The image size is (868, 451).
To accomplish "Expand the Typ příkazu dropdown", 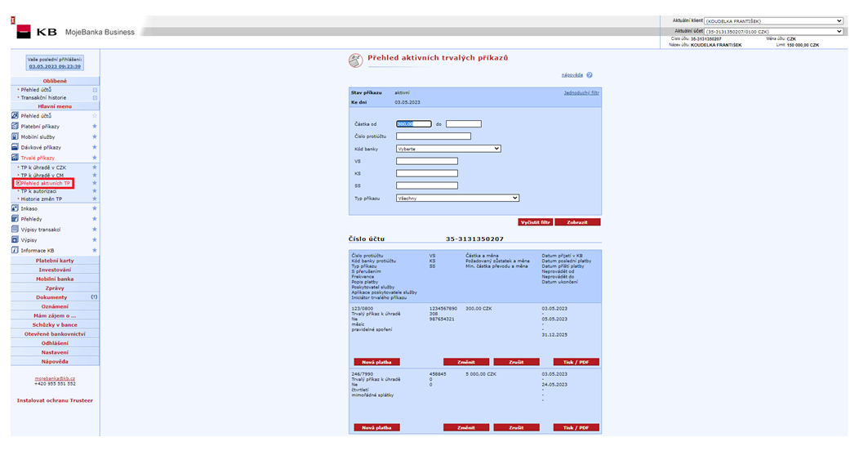I will point(457,198).
